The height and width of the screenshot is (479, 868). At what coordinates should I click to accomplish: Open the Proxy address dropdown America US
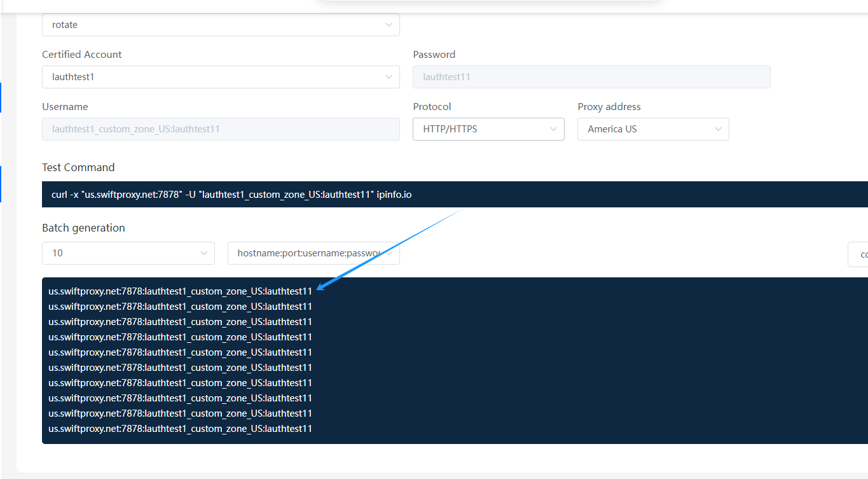coord(653,129)
